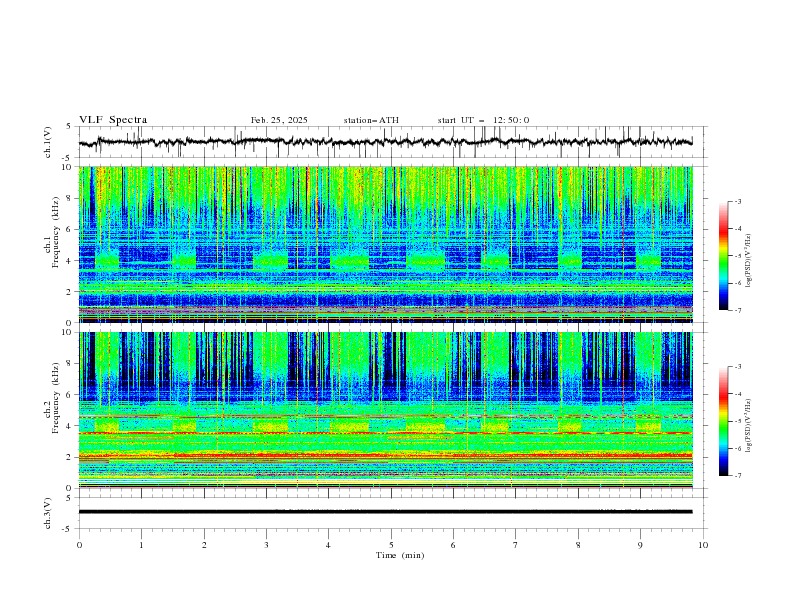Click the "9" minute tick on time axis
The image size is (792, 612).
640,545
